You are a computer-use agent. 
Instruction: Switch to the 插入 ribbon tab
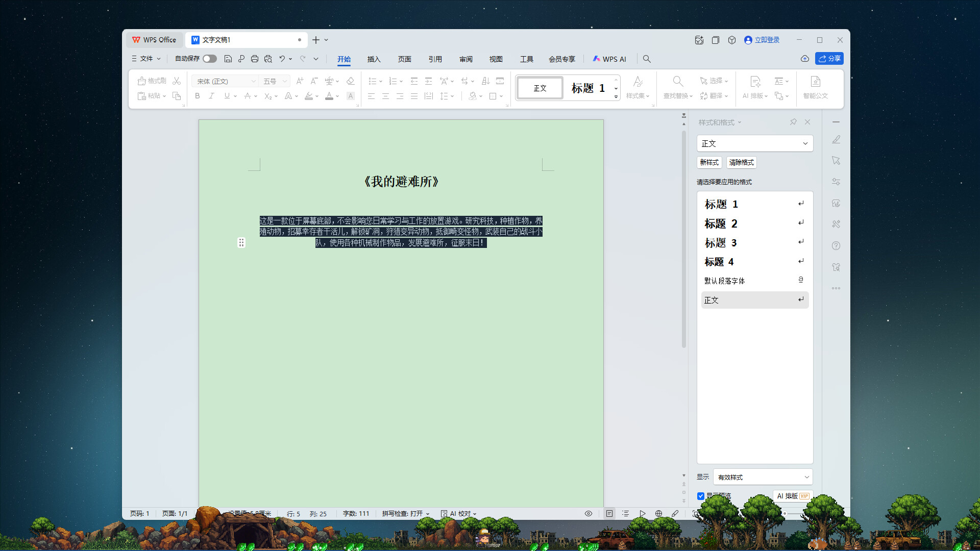(x=374, y=59)
